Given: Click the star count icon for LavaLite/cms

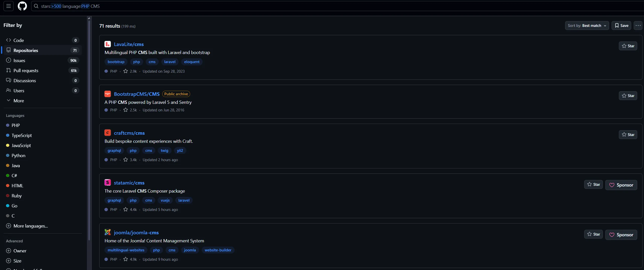Looking at the screenshot, I should point(126,71).
